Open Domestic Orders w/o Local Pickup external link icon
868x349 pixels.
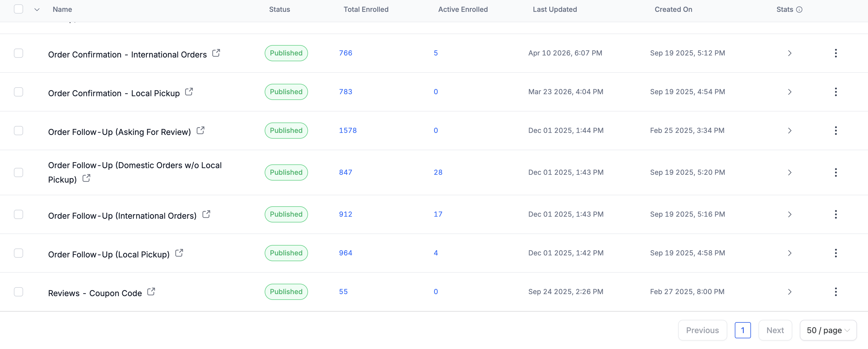(86, 178)
